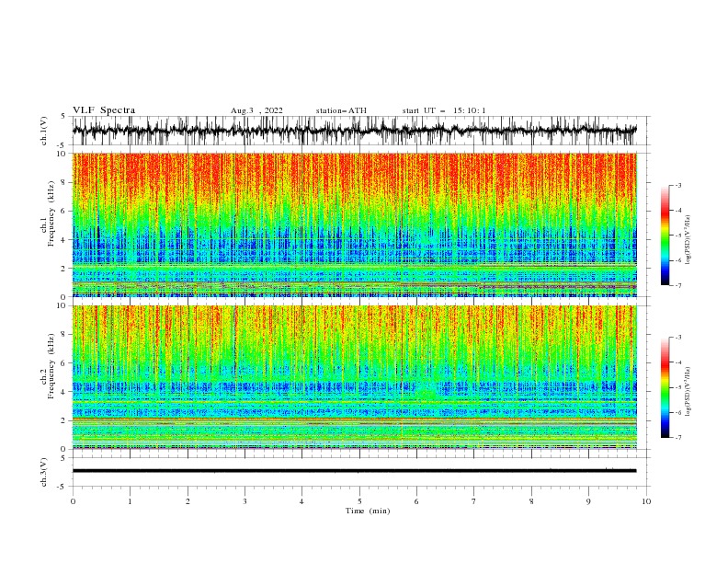Click lower color bar's log(PSD) label
This screenshot has height=563, width=728.
coord(688,392)
